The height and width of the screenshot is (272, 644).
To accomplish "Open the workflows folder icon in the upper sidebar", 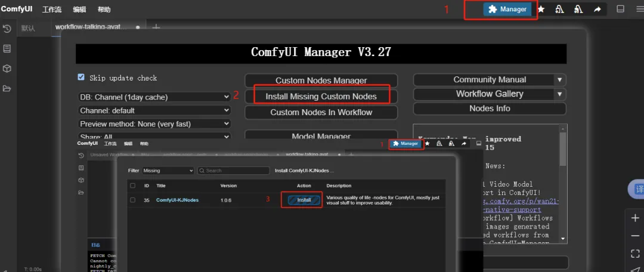I will 7,89.
